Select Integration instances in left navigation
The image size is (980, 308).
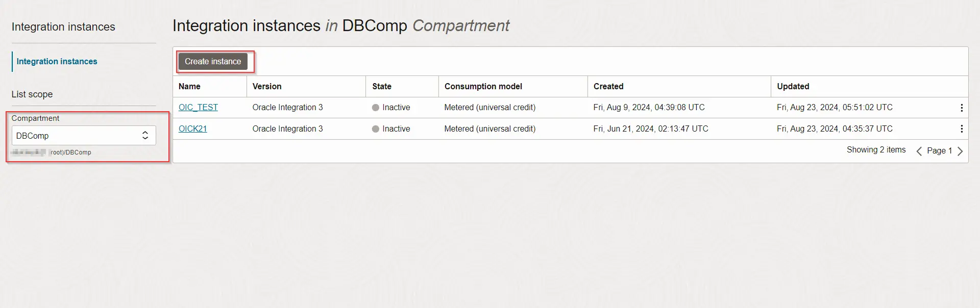tap(57, 61)
